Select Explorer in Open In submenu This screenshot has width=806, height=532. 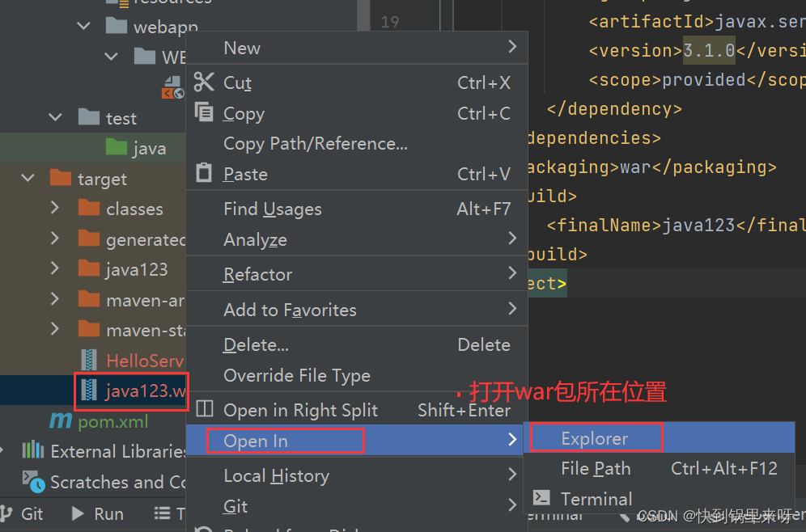pos(660,438)
